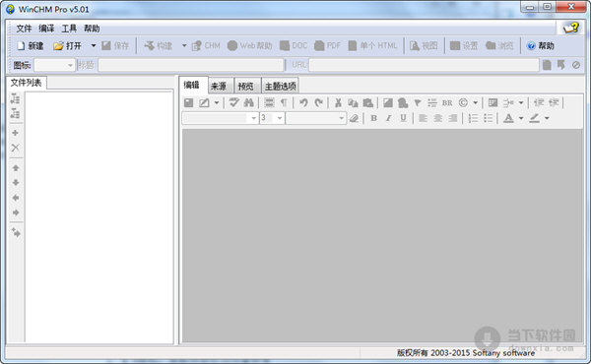Click the numbered list icon
The height and width of the screenshot is (364, 591).
[473, 118]
